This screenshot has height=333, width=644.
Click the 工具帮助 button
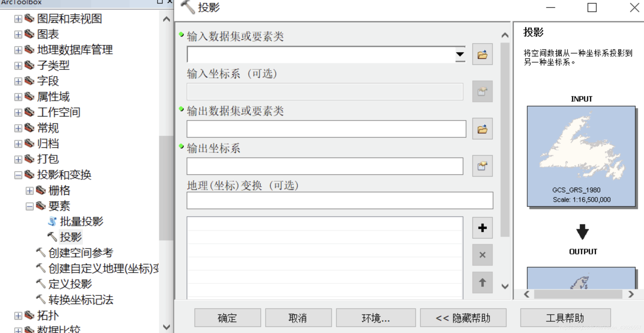click(x=565, y=318)
